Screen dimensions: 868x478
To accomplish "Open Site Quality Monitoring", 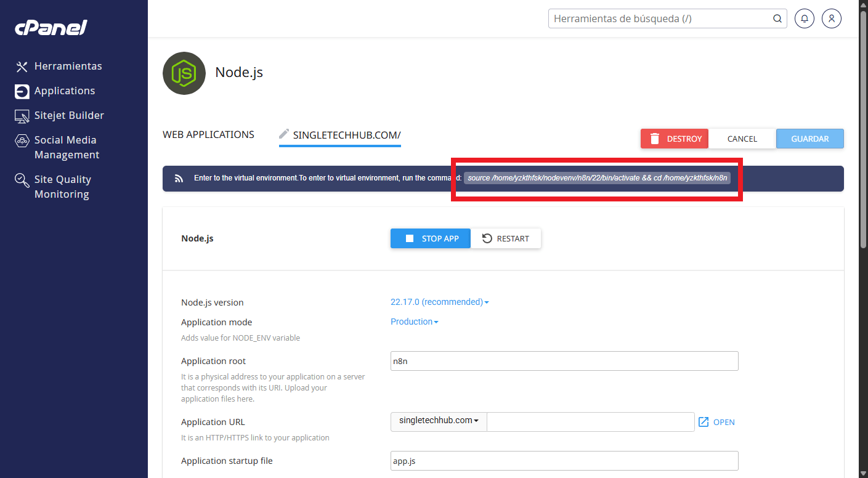I will [x=62, y=187].
